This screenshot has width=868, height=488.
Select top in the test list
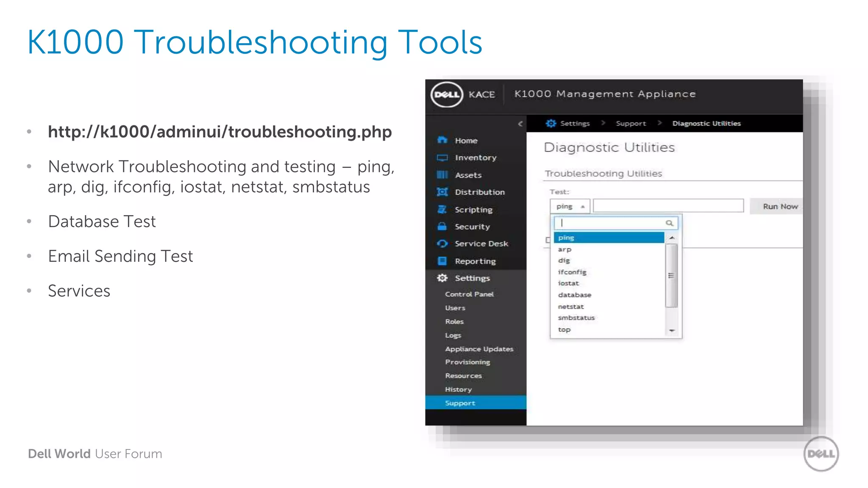pos(609,330)
